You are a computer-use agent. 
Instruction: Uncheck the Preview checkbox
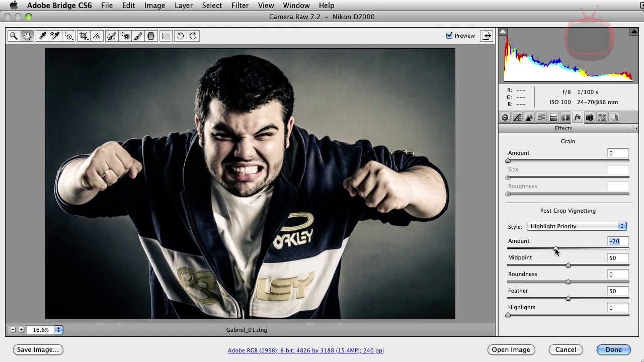(449, 36)
